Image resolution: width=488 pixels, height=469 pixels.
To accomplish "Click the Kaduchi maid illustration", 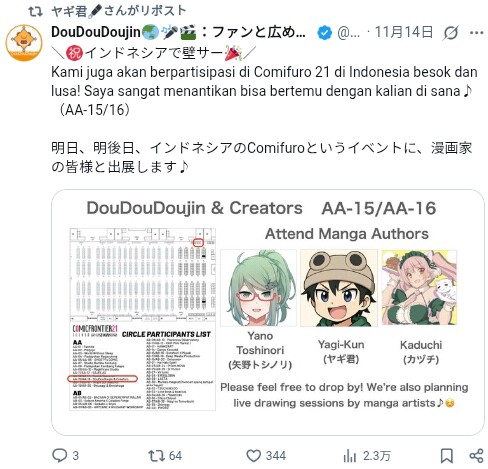I will [419, 287].
